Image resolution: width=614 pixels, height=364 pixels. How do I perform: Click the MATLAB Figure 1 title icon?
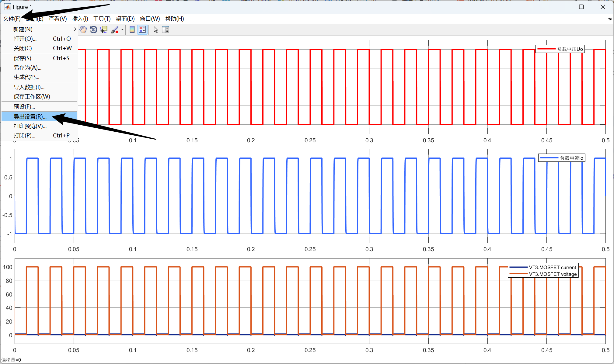(7, 7)
